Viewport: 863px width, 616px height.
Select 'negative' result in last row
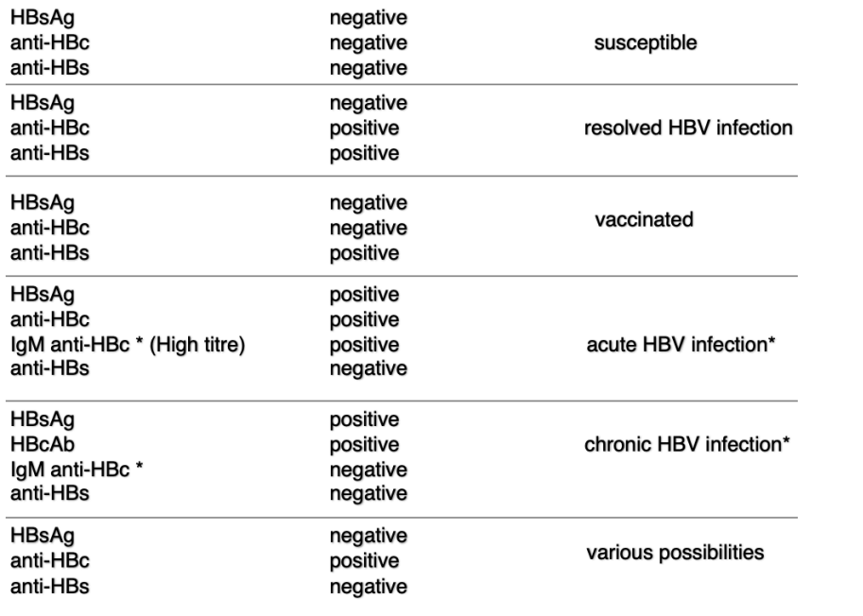pyautogui.click(x=369, y=587)
